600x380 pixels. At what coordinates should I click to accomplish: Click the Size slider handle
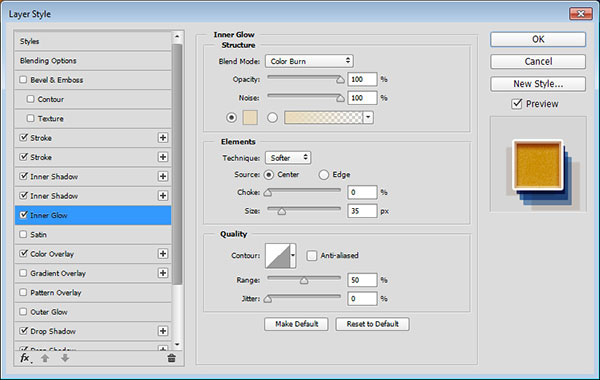(x=282, y=211)
